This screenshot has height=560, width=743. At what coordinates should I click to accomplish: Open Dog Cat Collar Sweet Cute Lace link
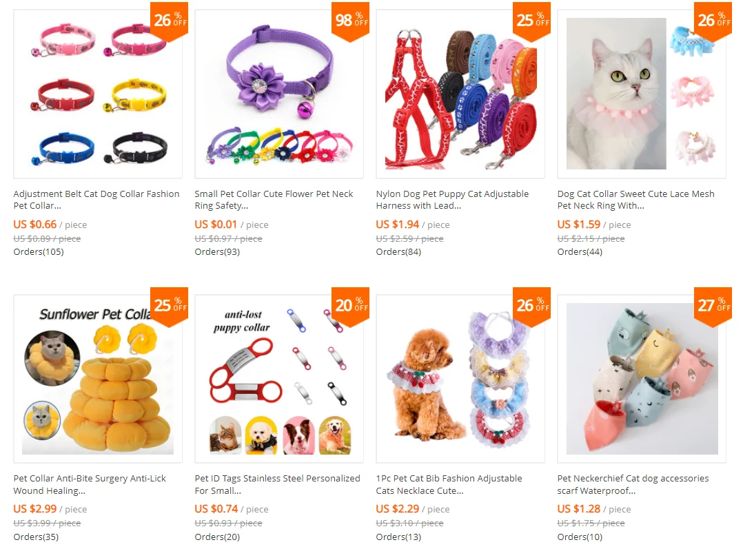coord(636,200)
